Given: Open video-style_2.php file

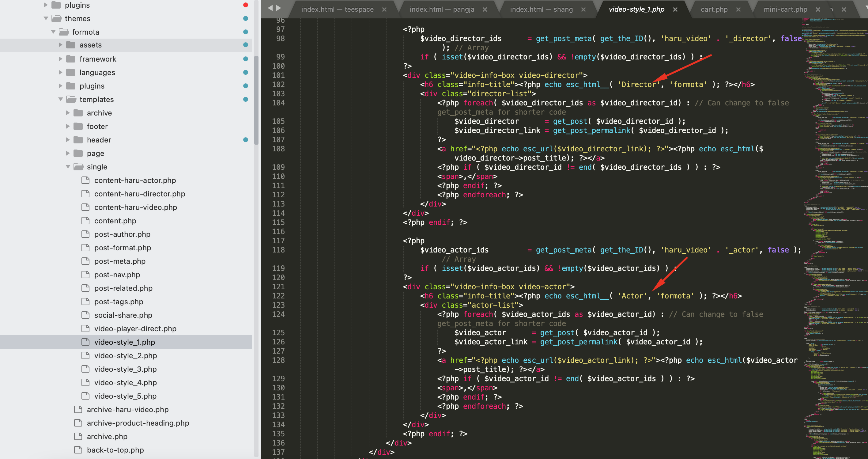Looking at the screenshot, I should [x=125, y=355].
